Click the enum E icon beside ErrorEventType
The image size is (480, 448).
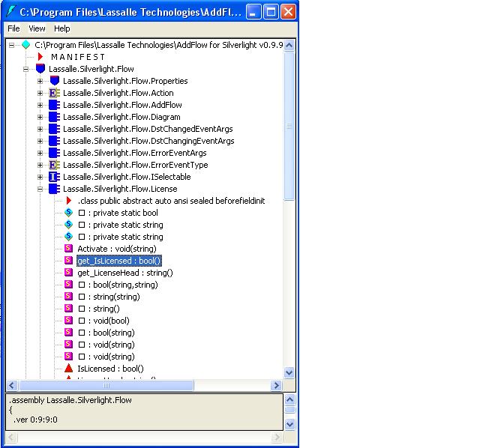pyautogui.click(x=54, y=165)
